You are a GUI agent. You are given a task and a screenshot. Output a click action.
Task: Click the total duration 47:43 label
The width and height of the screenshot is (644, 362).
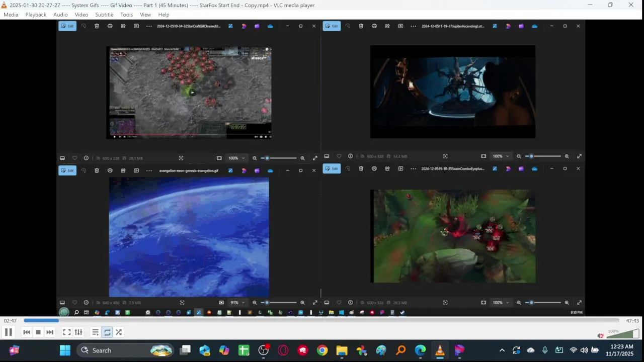click(632, 321)
